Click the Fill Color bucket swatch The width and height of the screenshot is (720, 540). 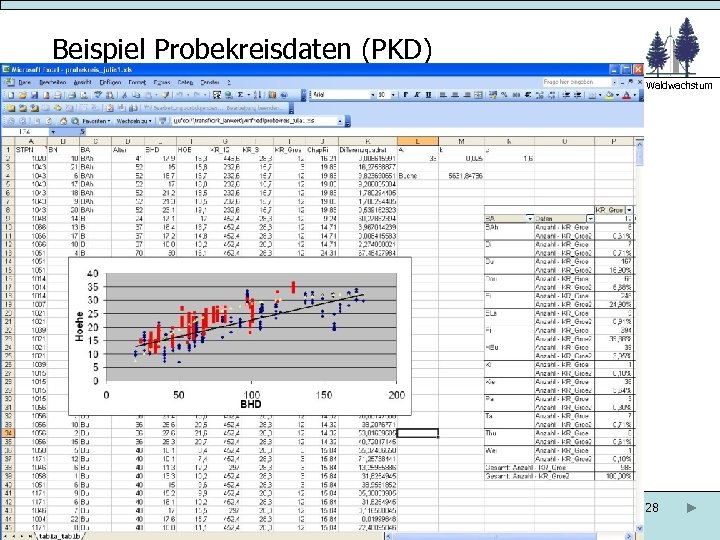pos(609,95)
